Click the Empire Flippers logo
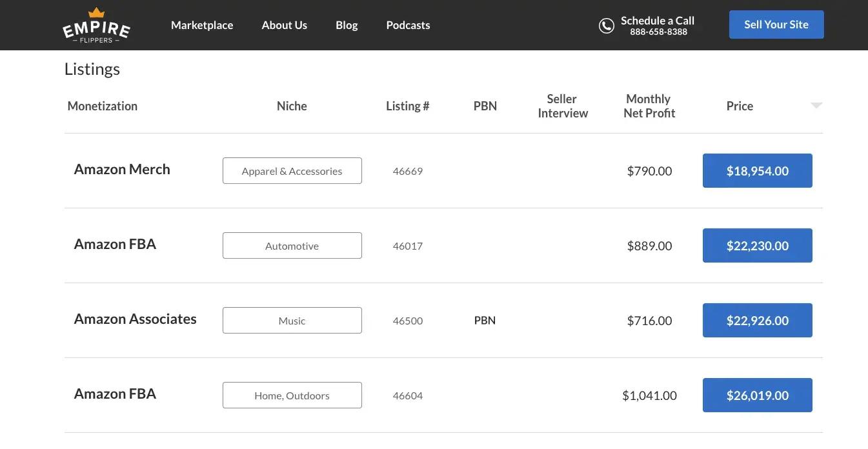868x449 pixels. 96,26
